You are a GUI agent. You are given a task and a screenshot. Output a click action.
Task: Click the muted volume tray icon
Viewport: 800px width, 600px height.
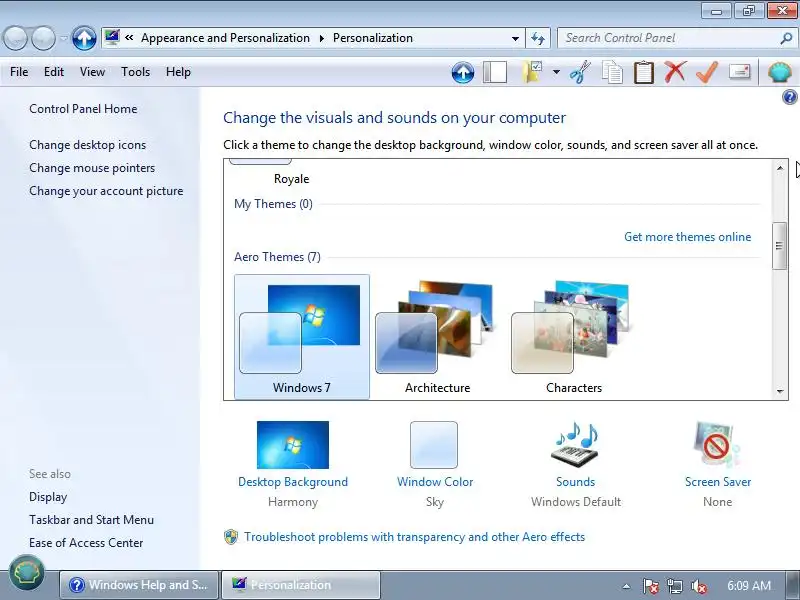pos(698,586)
